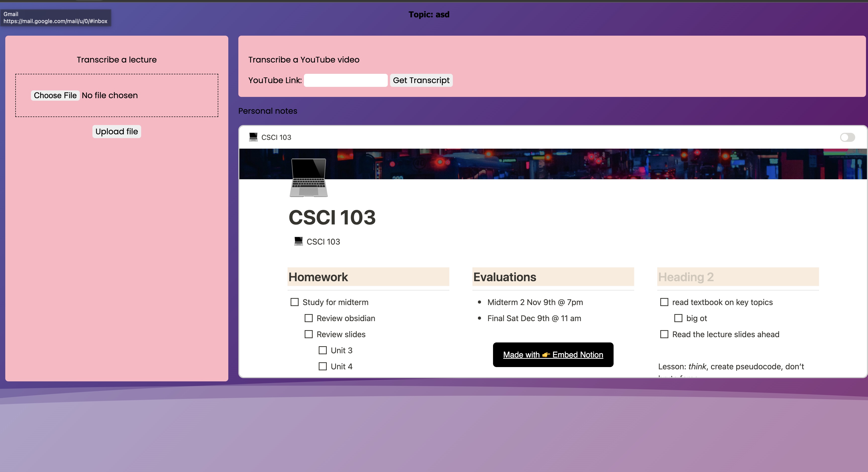The image size is (868, 472).
Task: Mark Unit 3 as done
Action: coord(323,350)
